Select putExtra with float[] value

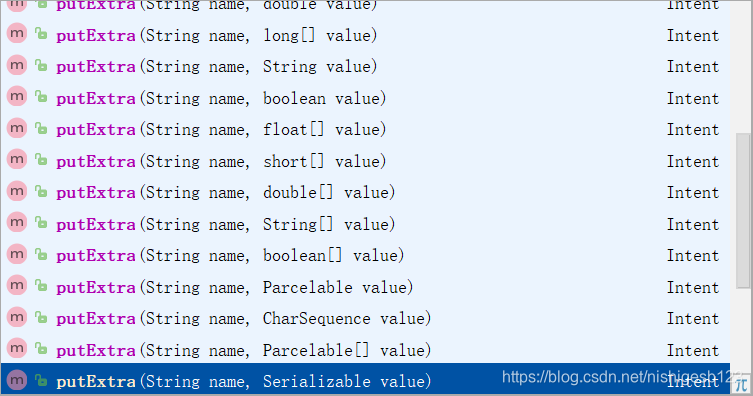click(365, 129)
